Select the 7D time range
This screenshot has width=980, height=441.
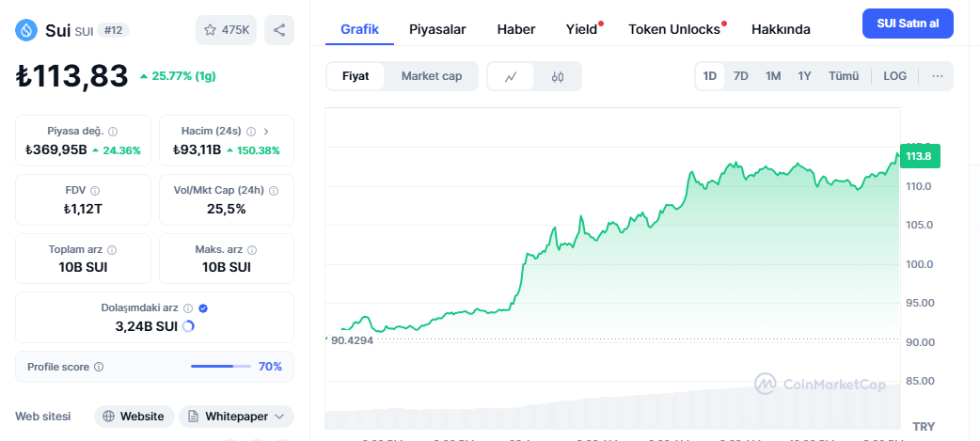coord(740,76)
